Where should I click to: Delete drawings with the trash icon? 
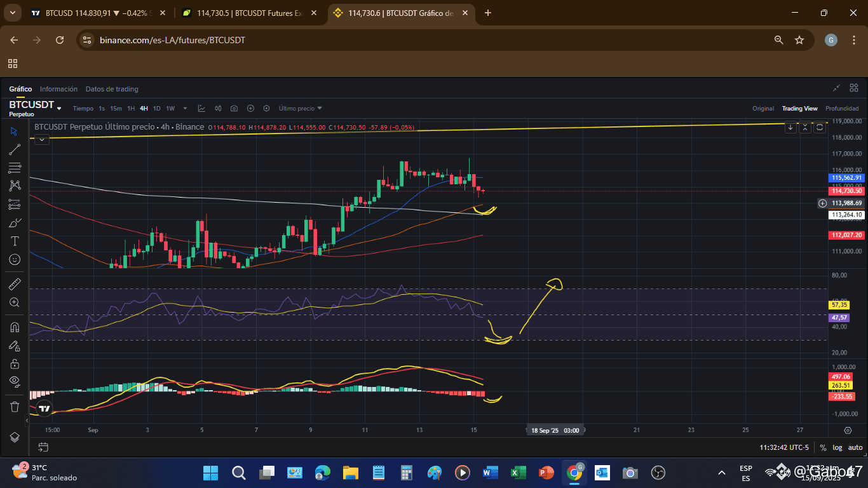click(x=15, y=407)
